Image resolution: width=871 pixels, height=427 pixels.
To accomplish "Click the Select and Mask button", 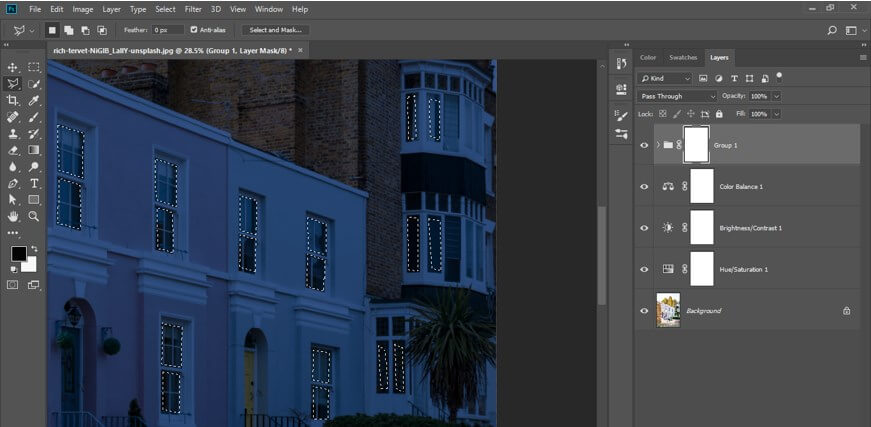I will pos(276,30).
